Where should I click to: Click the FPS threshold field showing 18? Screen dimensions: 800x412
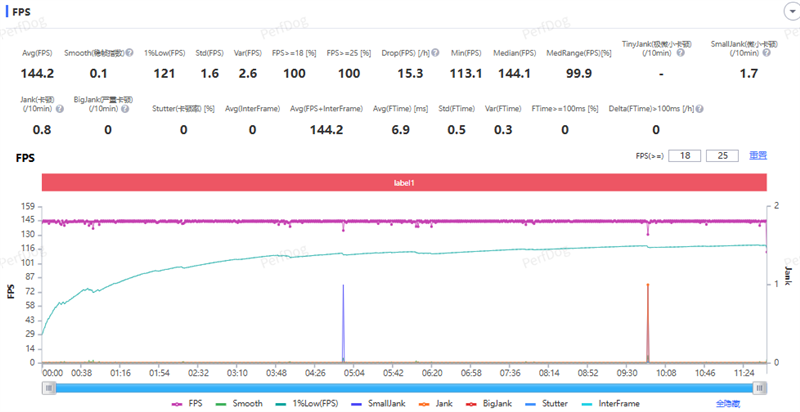(x=685, y=155)
